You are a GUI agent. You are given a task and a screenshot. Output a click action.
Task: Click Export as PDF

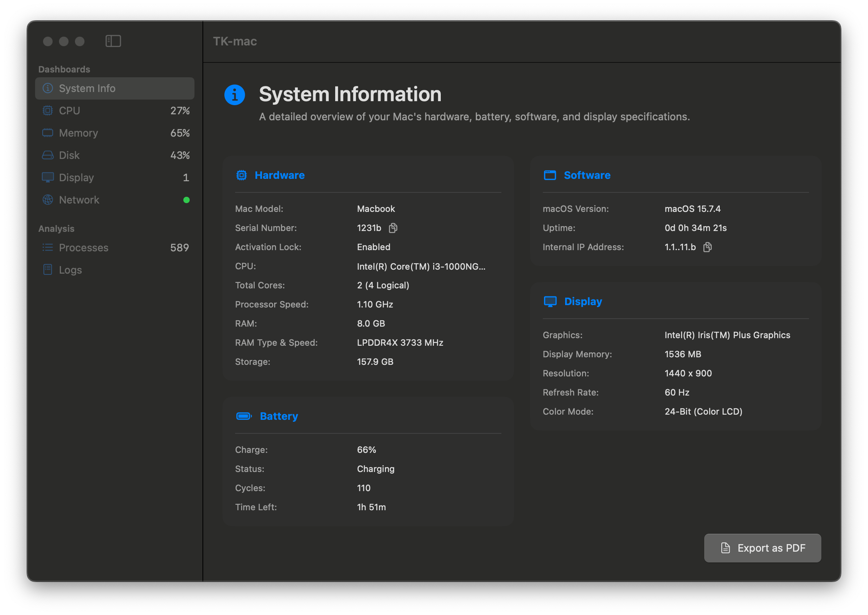(762, 548)
